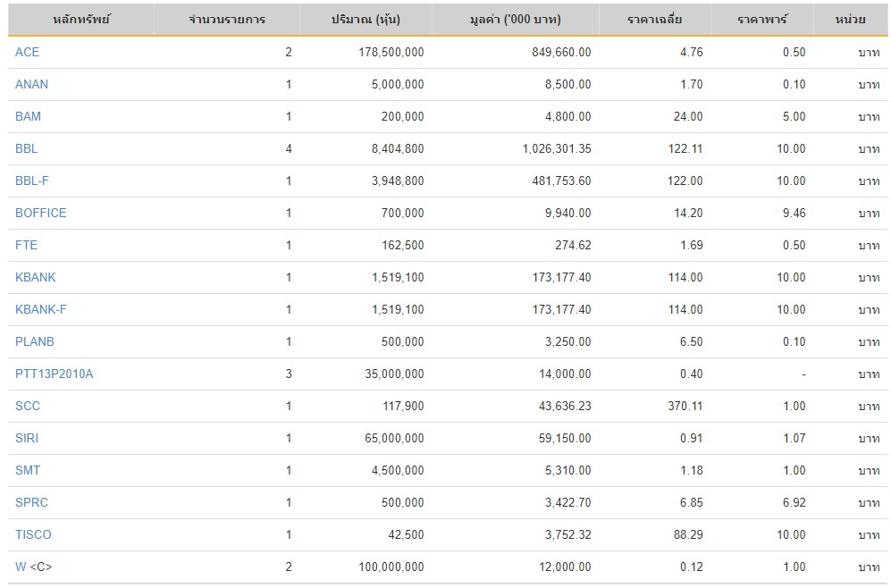This screenshot has height=588, width=891.
Task: Select the BBL stock link
Action: pyautogui.click(x=27, y=148)
